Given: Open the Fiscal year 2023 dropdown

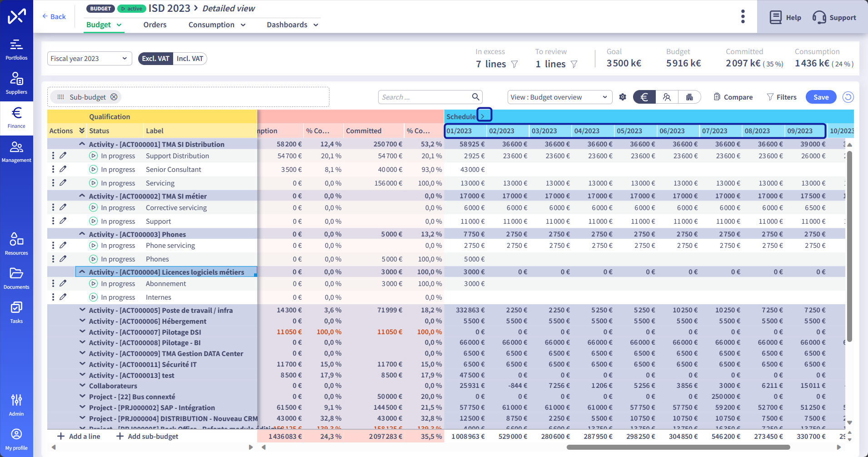Looking at the screenshot, I should [90, 59].
